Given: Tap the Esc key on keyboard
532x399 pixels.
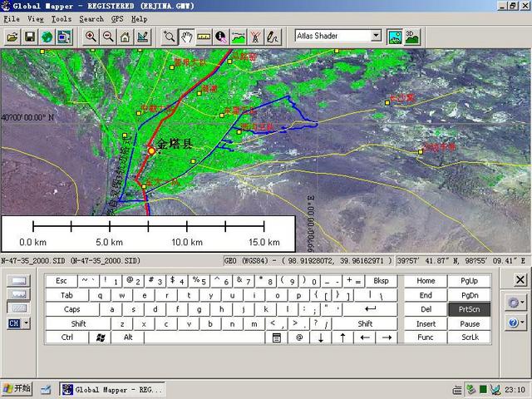Looking at the screenshot, I should click(x=61, y=281).
